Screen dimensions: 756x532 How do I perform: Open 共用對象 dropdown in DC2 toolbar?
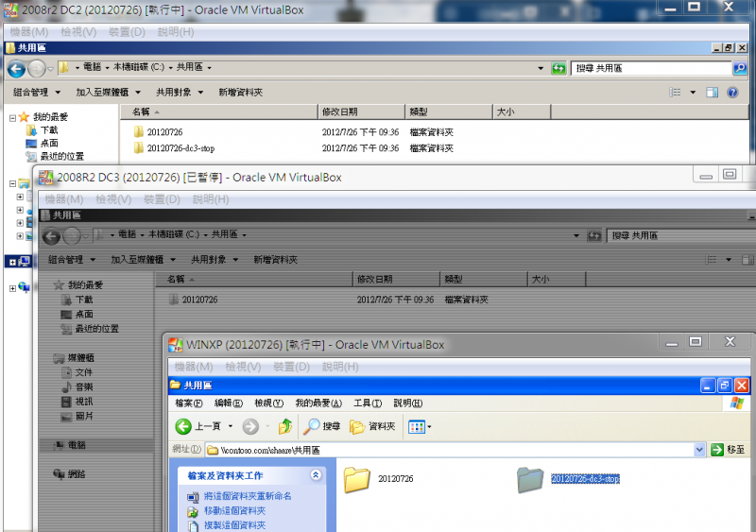(x=180, y=92)
